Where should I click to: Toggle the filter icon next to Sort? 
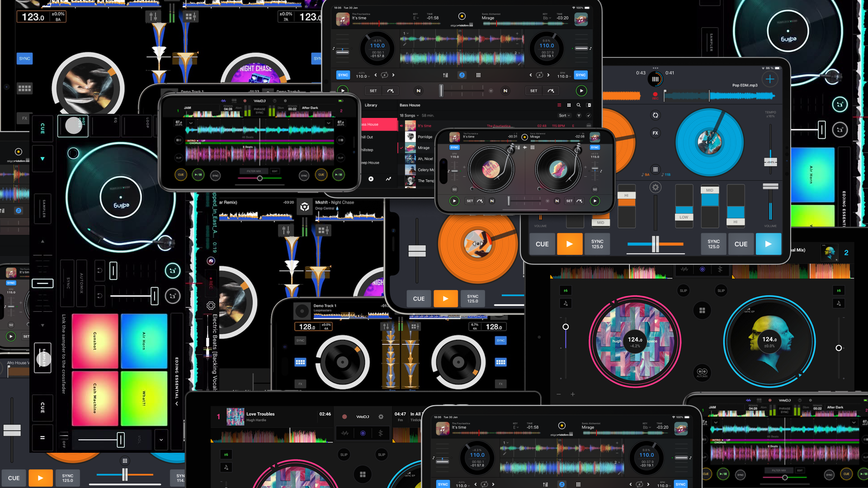click(x=578, y=116)
